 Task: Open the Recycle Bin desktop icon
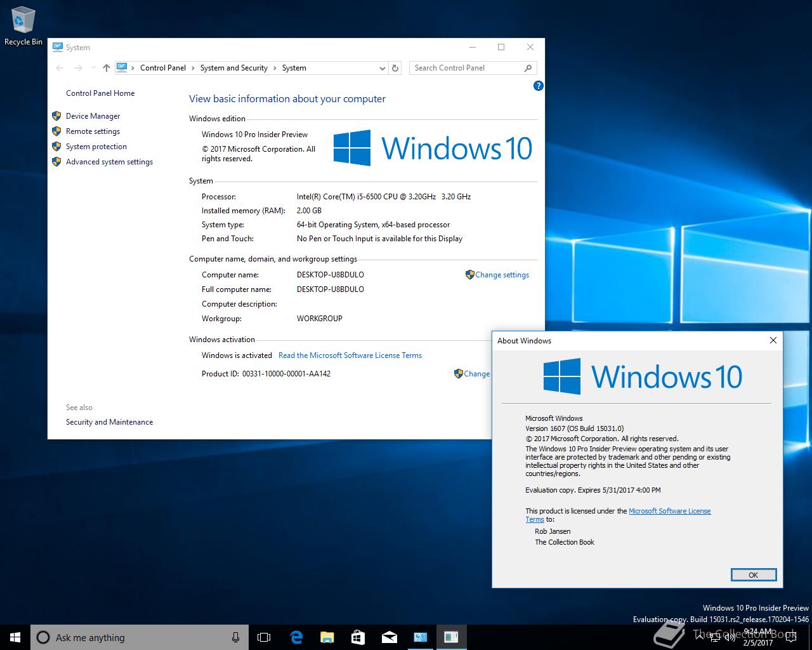(23, 26)
